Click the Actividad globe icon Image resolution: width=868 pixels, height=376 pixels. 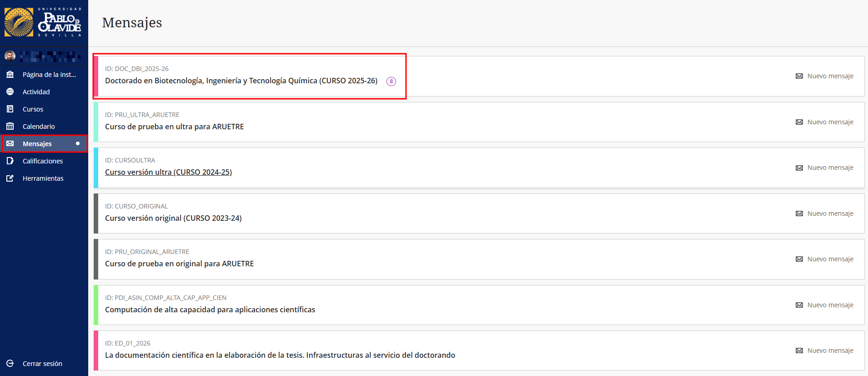coord(10,92)
